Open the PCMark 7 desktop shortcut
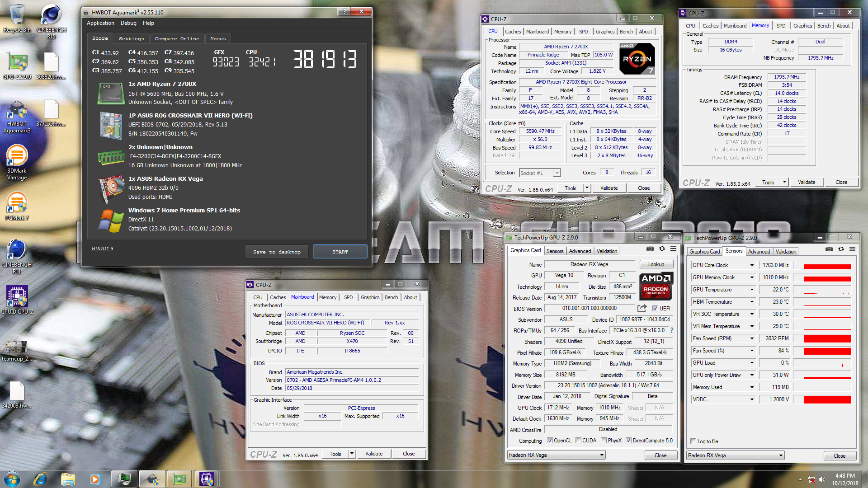Image resolution: width=868 pixels, height=488 pixels. 17,206
